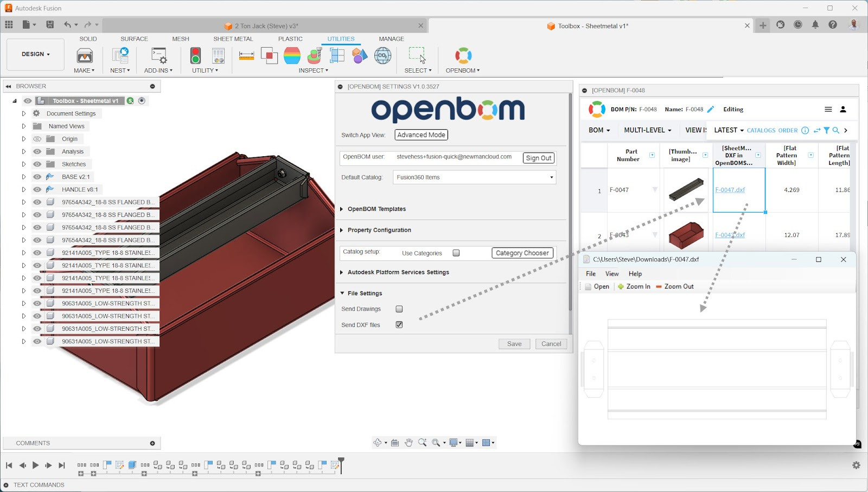This screenshot has height=492, width=868.
Task: Open the DESIGN workspace dropdown
Action: coord(36,54)
